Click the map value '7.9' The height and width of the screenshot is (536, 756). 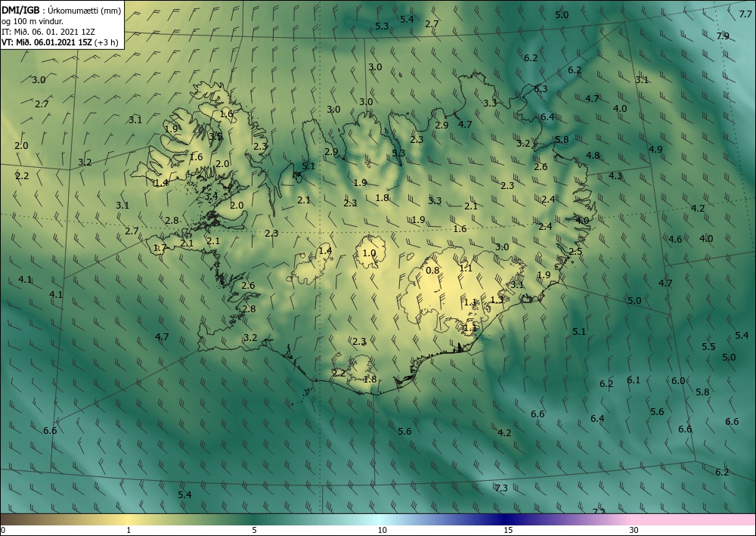coord(723,36)
